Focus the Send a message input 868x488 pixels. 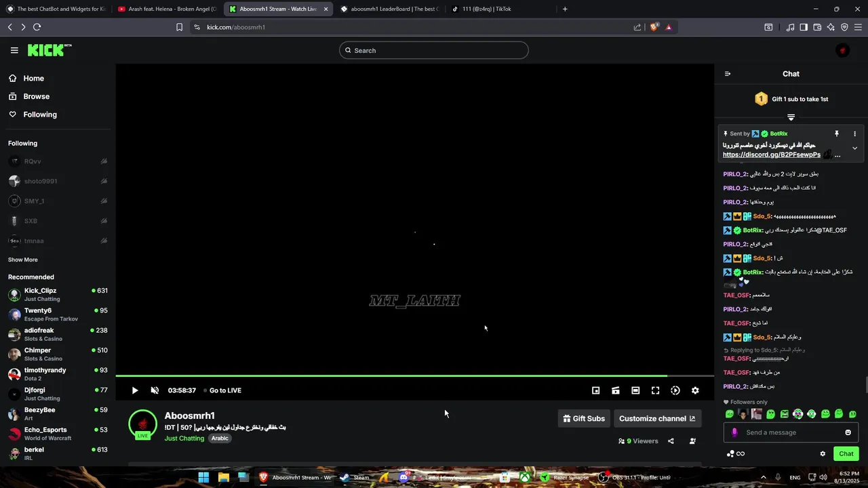[792, 432]
